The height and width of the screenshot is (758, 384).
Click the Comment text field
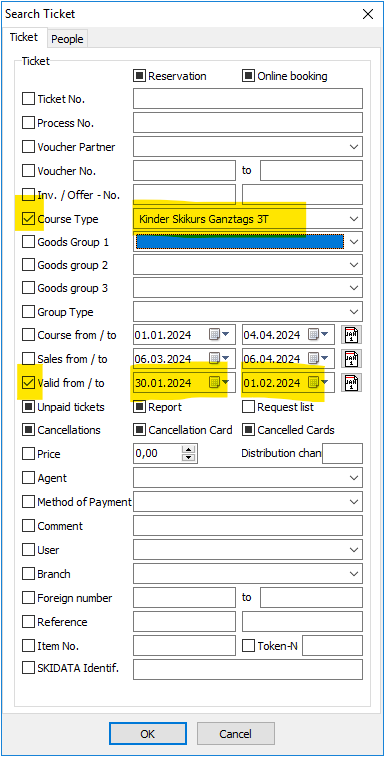248,525
